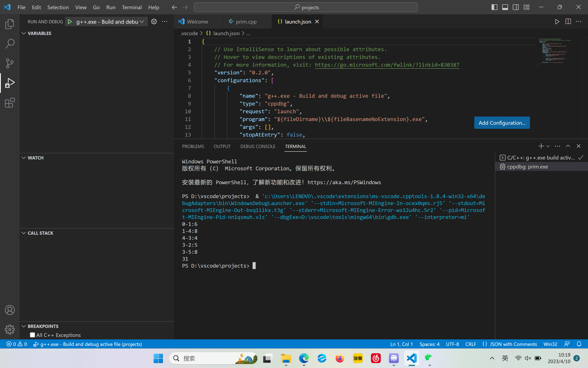588x368 pixels.
Task: Open the Search view in activity bar
Action: [10, 44]
